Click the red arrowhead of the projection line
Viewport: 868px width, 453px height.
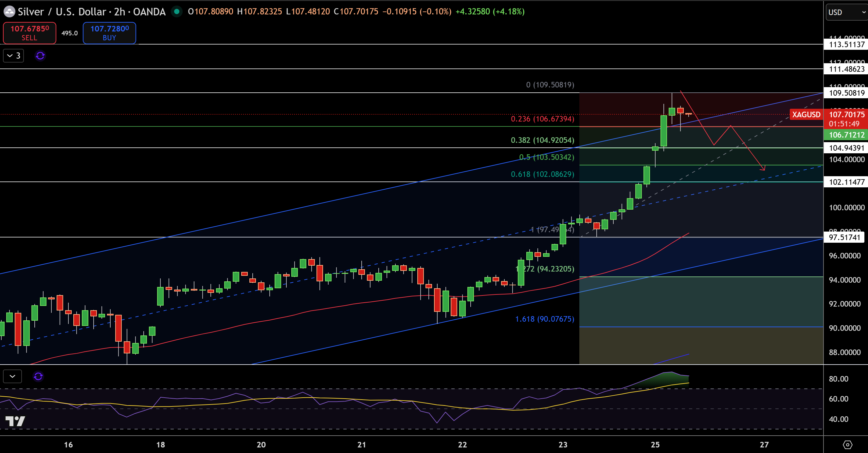point(763,168)
